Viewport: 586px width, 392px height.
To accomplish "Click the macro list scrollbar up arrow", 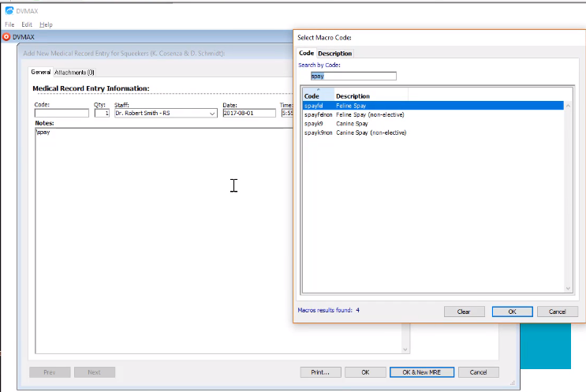I will click(568, 106).
